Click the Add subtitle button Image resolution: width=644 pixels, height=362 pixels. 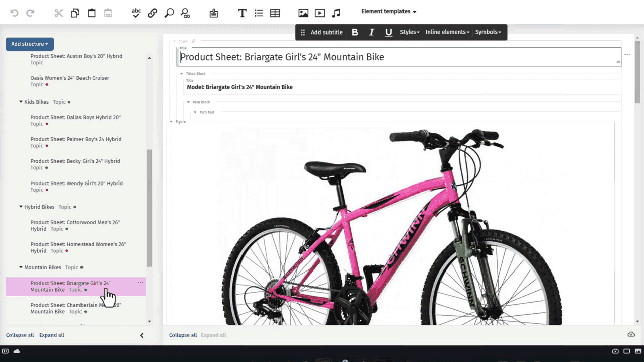pyautogui.click(x=326, y=32)
